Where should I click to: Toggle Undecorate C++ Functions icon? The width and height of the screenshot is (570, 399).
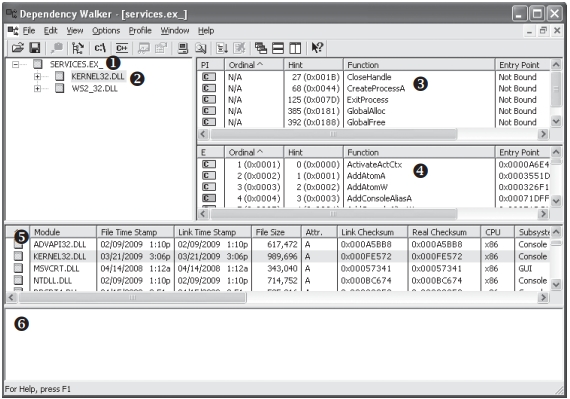coord(122,48)
